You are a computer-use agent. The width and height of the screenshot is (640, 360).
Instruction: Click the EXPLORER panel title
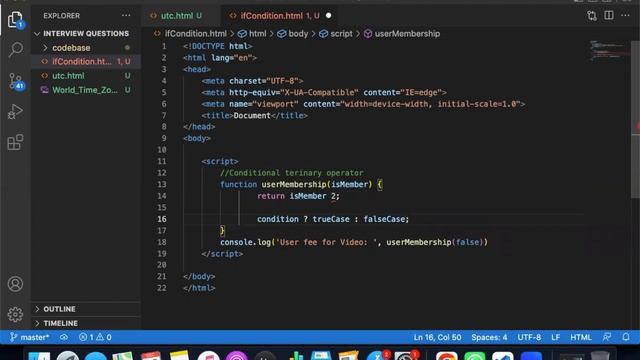click(62, 16)
